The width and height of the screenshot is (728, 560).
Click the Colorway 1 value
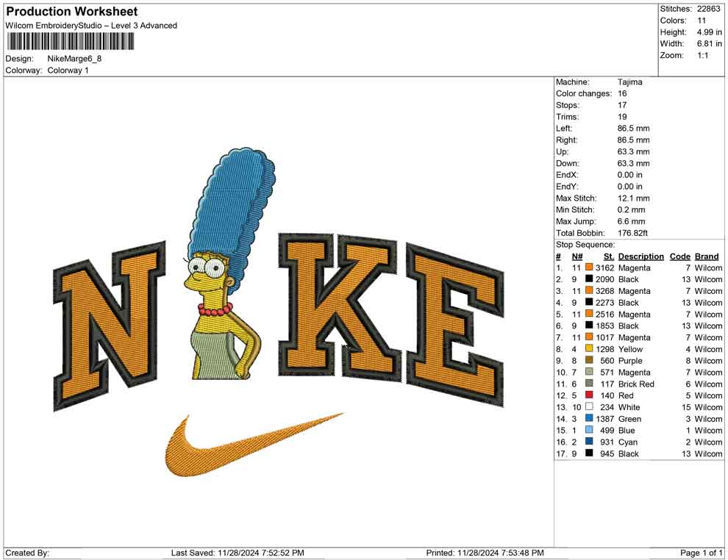tap(68, 71)
